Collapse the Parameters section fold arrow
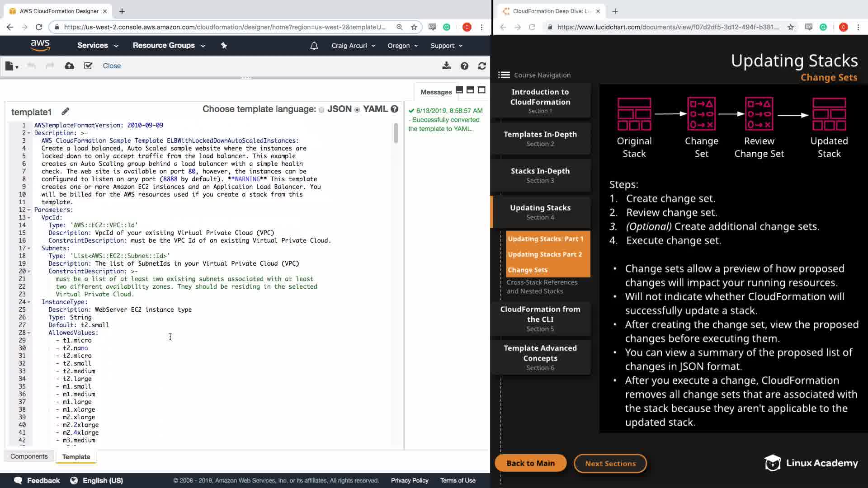 pos(29,210)
